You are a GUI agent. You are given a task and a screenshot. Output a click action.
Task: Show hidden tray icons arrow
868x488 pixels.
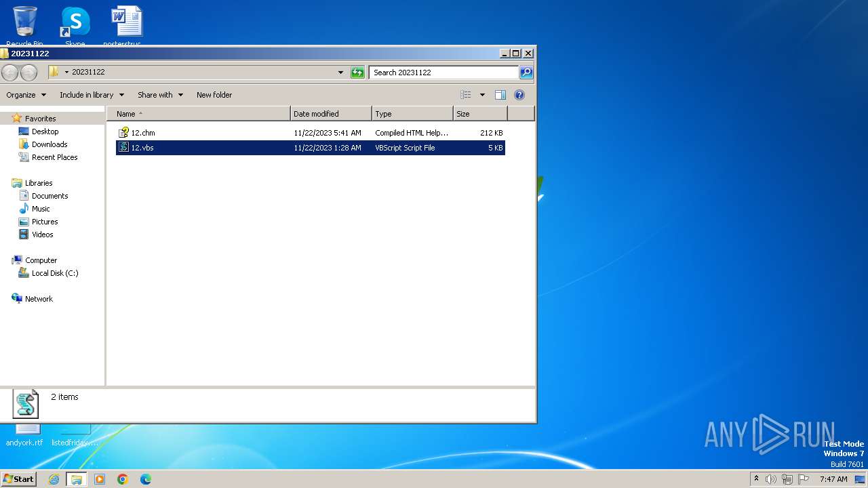(x=756, y=479)
